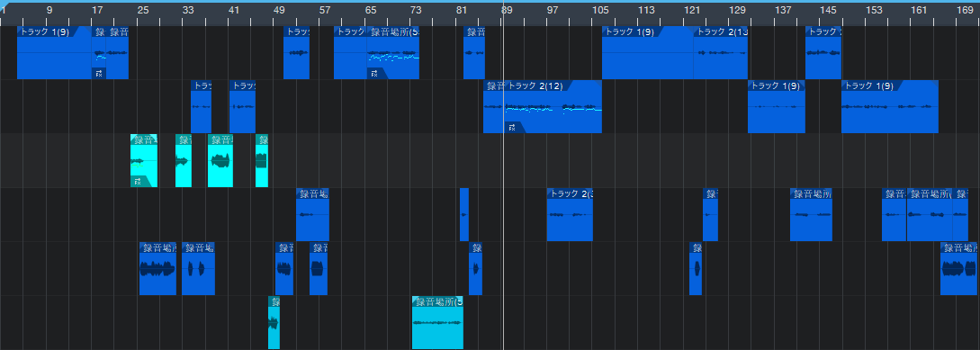Select トラッ clip near bar 42, second track

pos(242,106)
